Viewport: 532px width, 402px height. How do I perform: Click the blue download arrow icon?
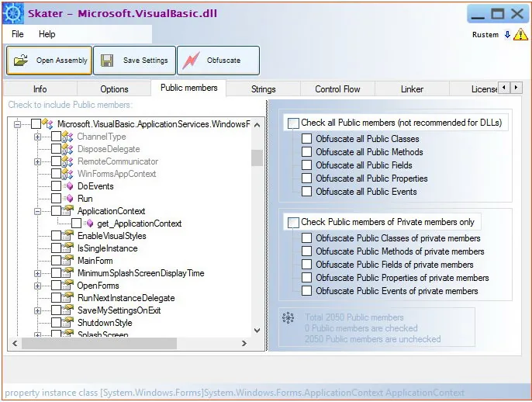coord(507,34)
